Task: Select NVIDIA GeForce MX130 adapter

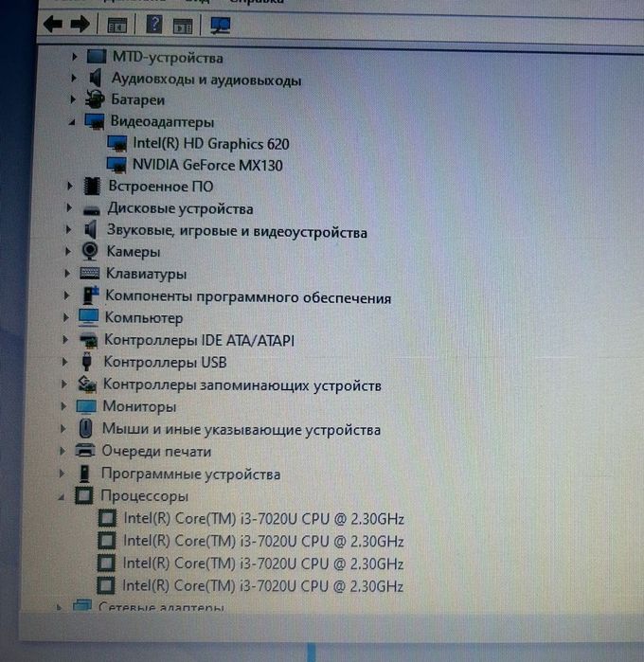Action: click(207, 165)
